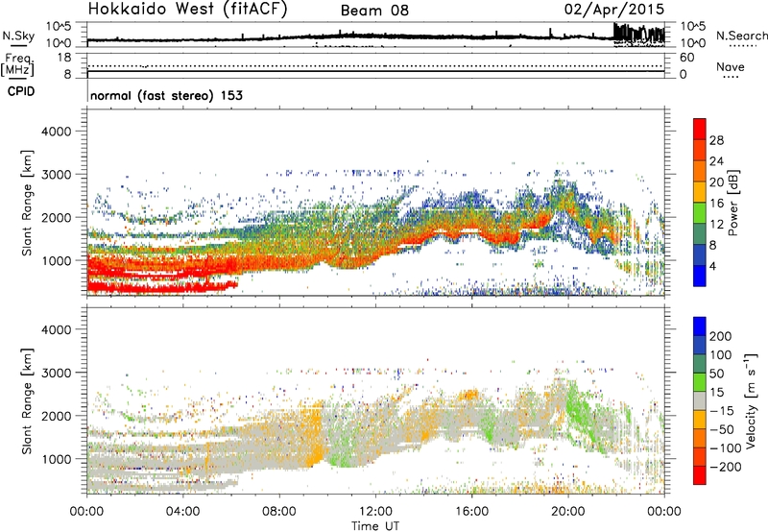The width and height of the screenshot is (768, 532).
Task: Click the 'Velocity [m s-1]' colorbar label
Action: tap(751, 400)
